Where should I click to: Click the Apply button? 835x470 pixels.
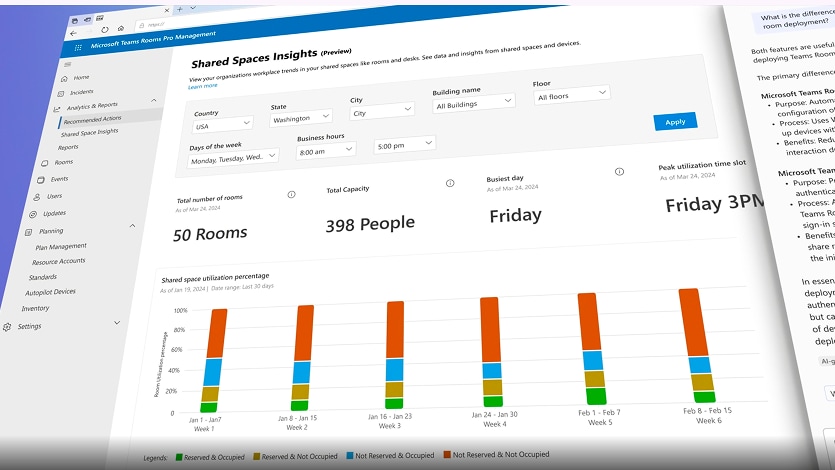tap(675, 121)
